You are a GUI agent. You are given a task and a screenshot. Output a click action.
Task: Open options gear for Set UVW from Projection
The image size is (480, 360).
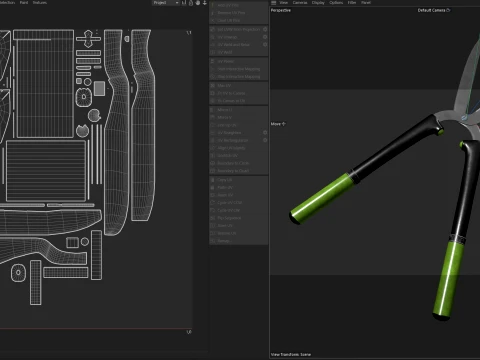coord(265,29)
